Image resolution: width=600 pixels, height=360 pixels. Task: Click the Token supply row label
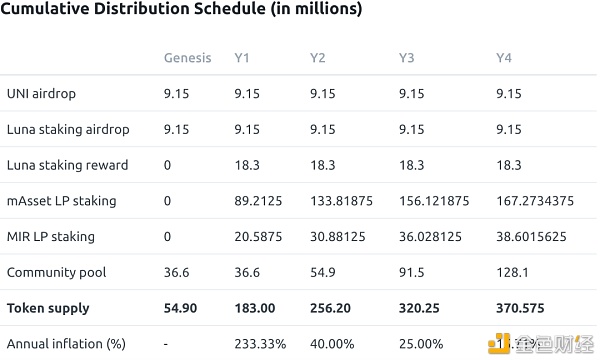click(48, 308)
